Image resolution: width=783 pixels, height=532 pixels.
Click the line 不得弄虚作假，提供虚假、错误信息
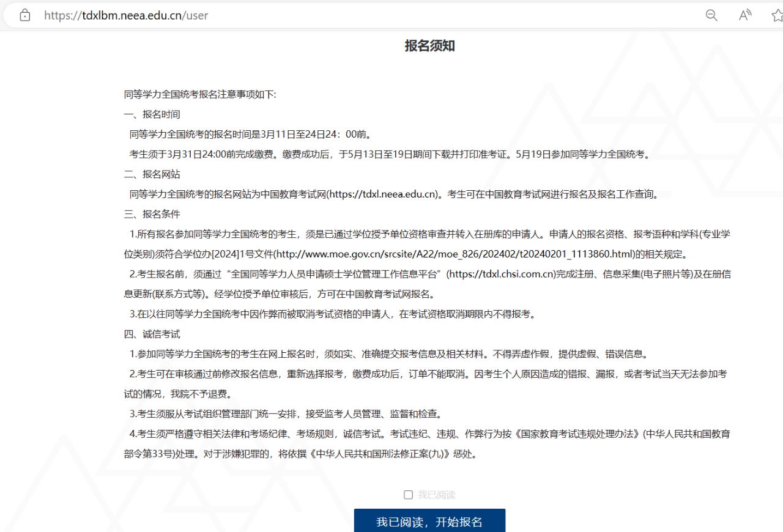pyautogui.click(x=389, y=354)
